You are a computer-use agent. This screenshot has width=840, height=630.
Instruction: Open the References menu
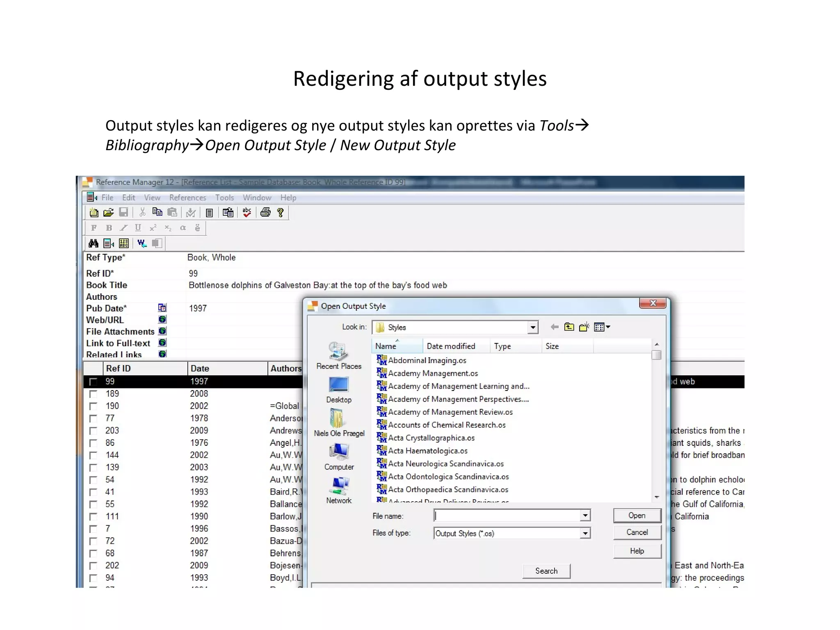point(187,198)
